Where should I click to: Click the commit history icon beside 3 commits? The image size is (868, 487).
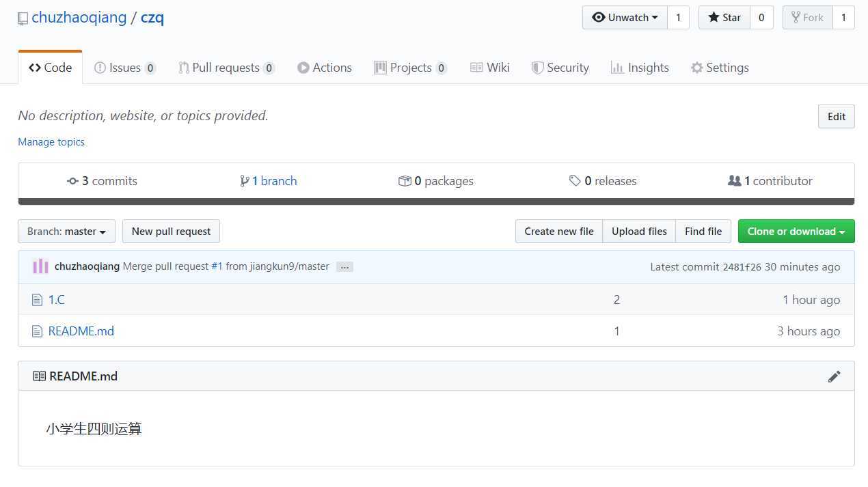[72, 181]
